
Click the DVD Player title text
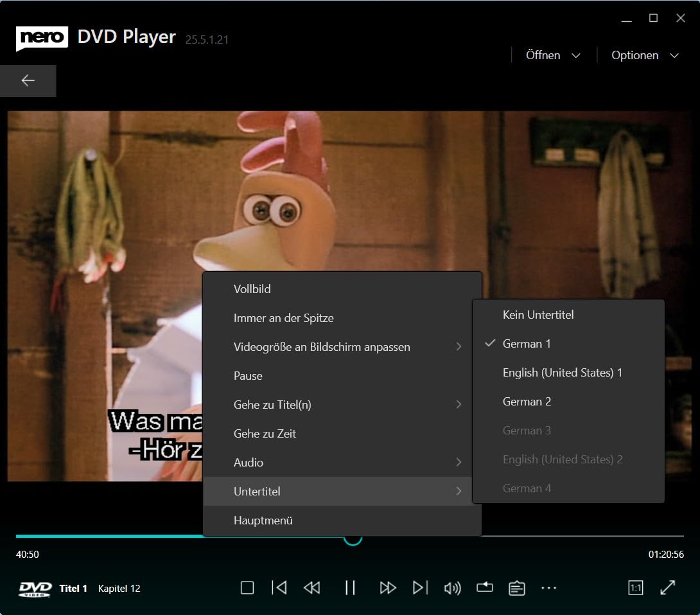[x=127, y=37]
